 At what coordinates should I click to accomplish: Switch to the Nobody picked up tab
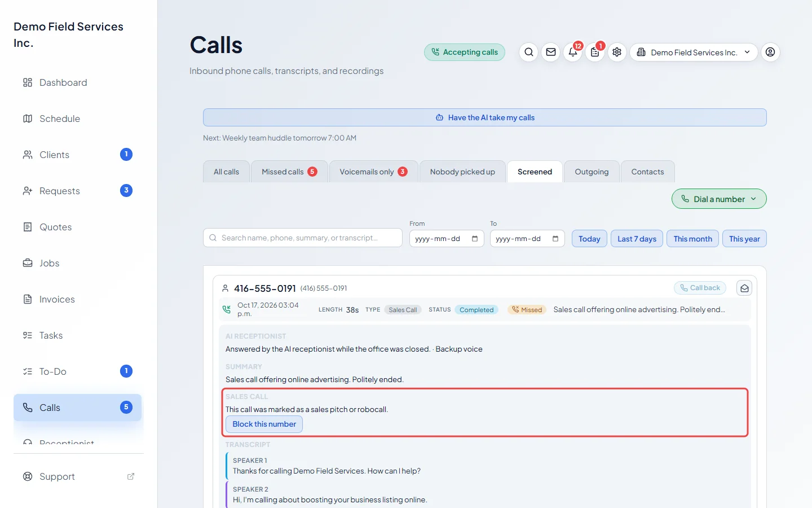[x=462, y=172]
